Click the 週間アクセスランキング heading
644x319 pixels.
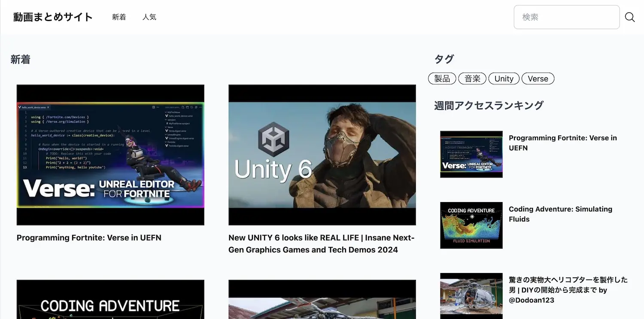[x=489, y=105]
